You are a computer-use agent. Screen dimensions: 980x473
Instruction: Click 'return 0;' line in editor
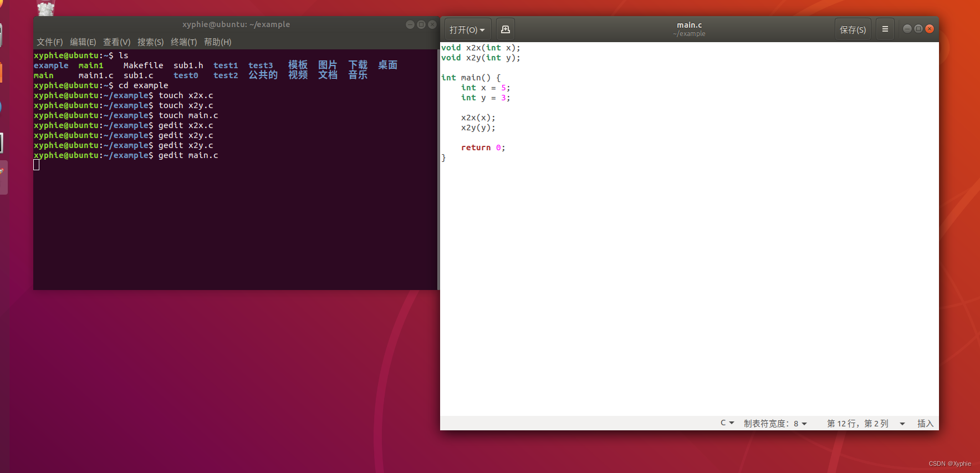tap(483, 148)
